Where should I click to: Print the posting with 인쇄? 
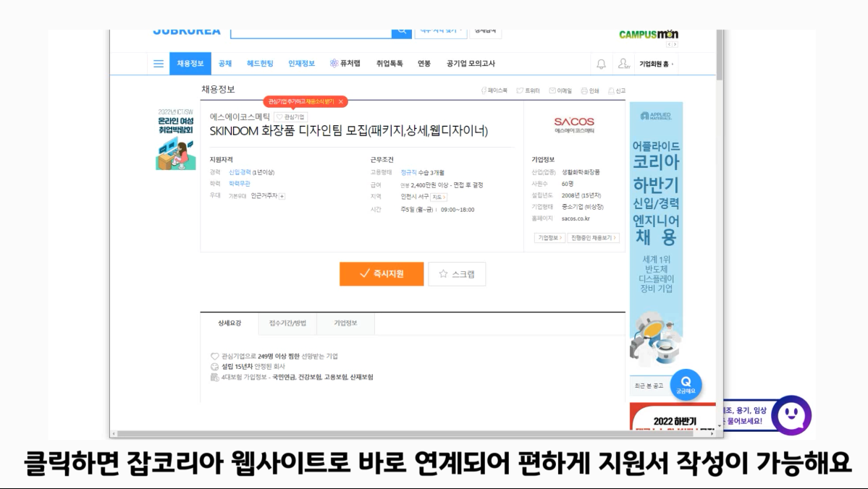(590, 90)
